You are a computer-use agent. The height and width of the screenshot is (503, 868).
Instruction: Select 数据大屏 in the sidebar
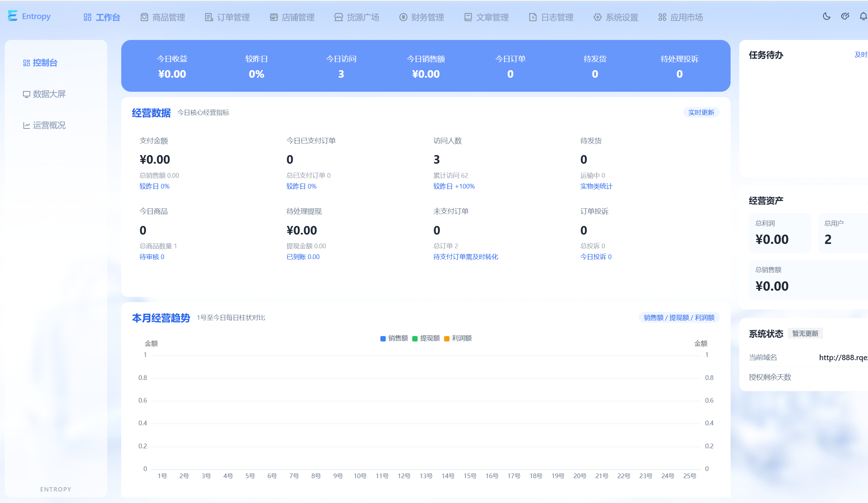(44, 94)
